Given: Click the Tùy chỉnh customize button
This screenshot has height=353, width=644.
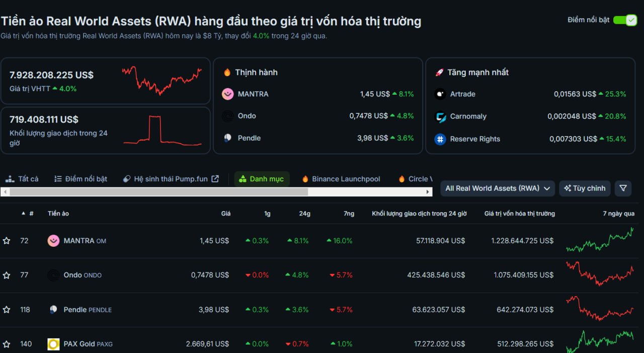Looking at the screenshot, I should tap(585, 188).
